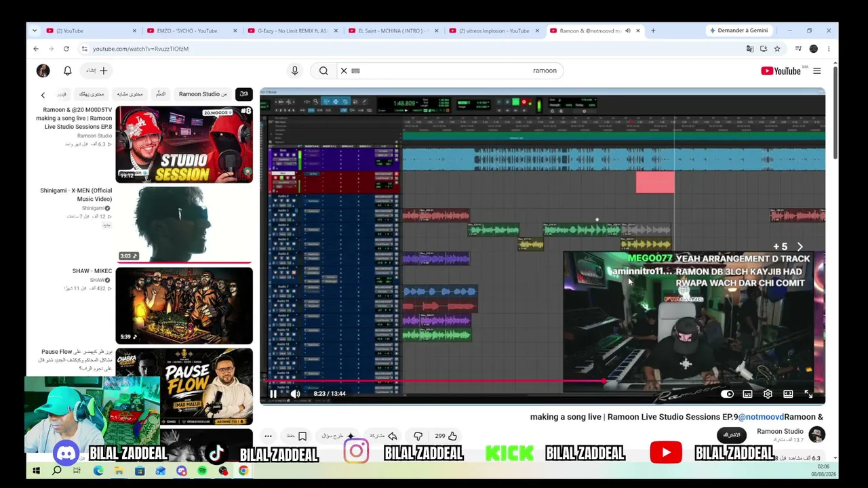Translate this page from the address bar
The width and height of the screenshot is (868, 488).
click(750, 49)
